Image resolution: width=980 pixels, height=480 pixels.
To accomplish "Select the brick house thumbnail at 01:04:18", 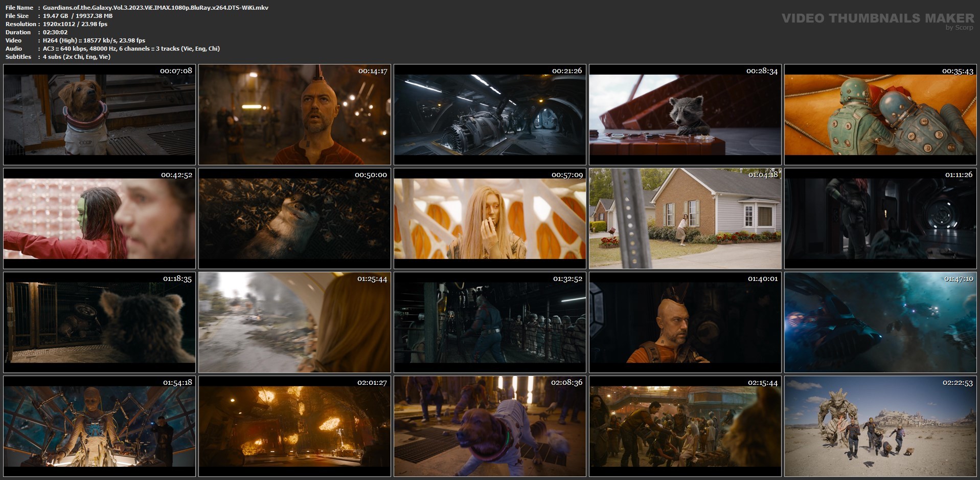I will pyautogui.click(x=685, y=219).
